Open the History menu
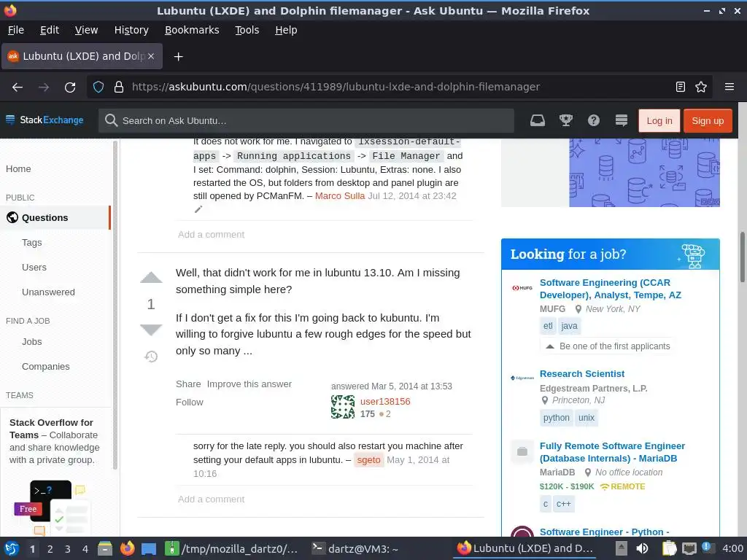747x560 pixels. 131,30
